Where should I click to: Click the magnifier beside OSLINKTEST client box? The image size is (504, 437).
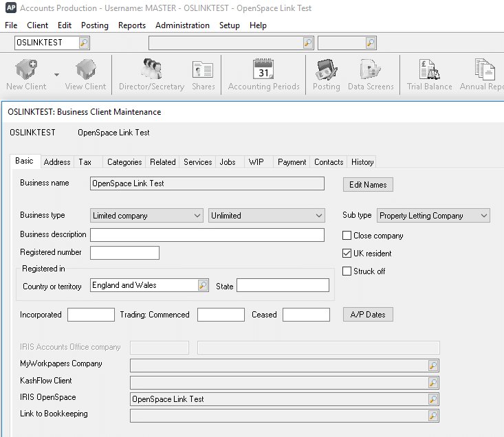click(x=84, y=43)
